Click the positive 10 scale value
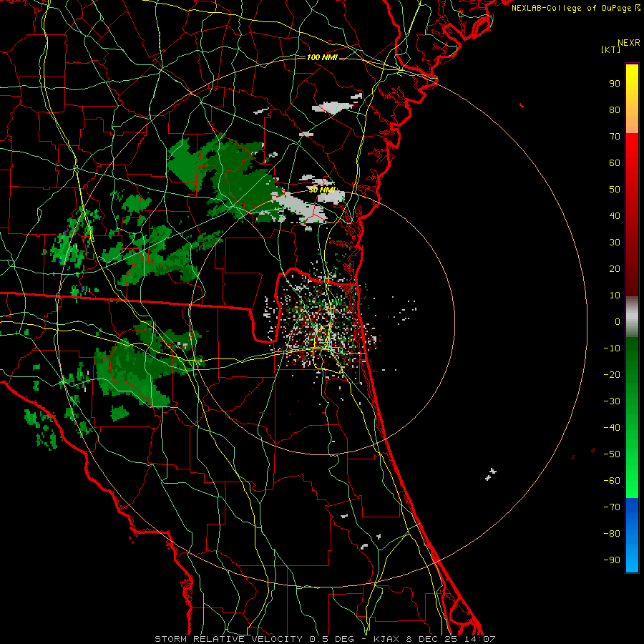Image resolution: width=644 pixels, height=644 pixels. (615, 296)
